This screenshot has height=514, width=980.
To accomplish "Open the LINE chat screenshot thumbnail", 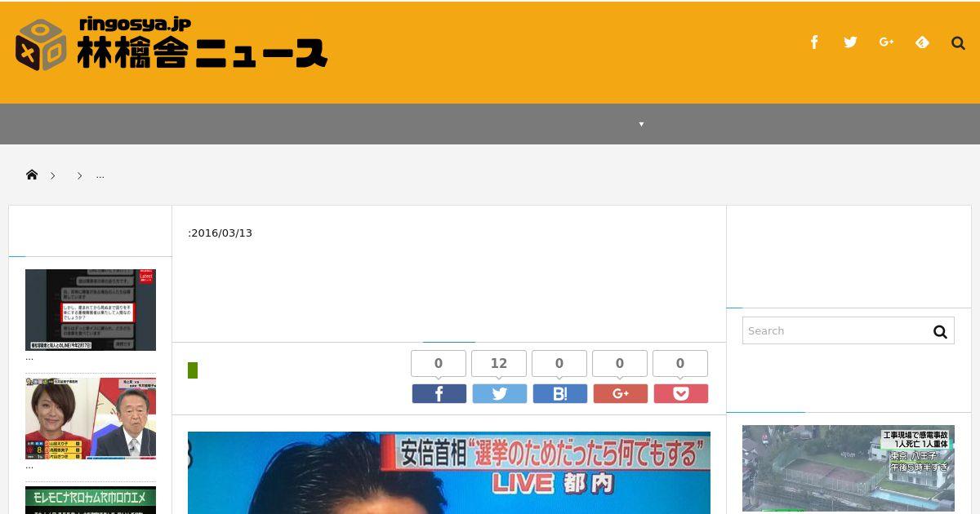I will (91, 310).
